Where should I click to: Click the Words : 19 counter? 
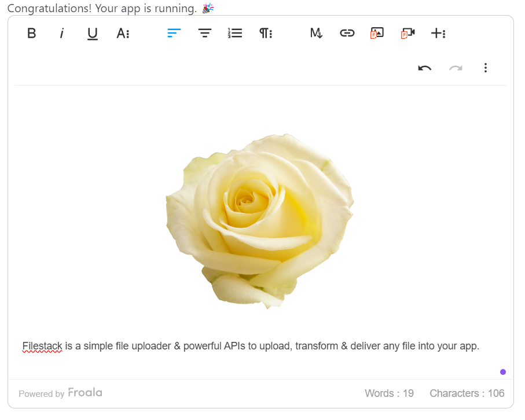coord(389,393)
